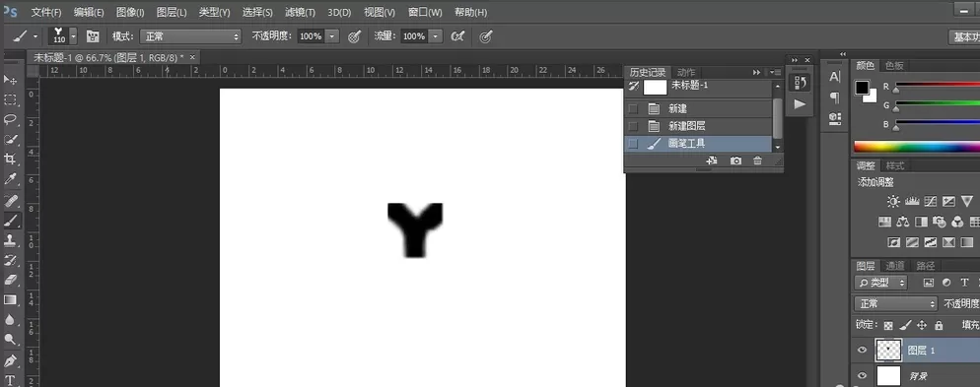Select the Pen tool
The width and height of the screenshot is (980, 387).
(10, 360)
